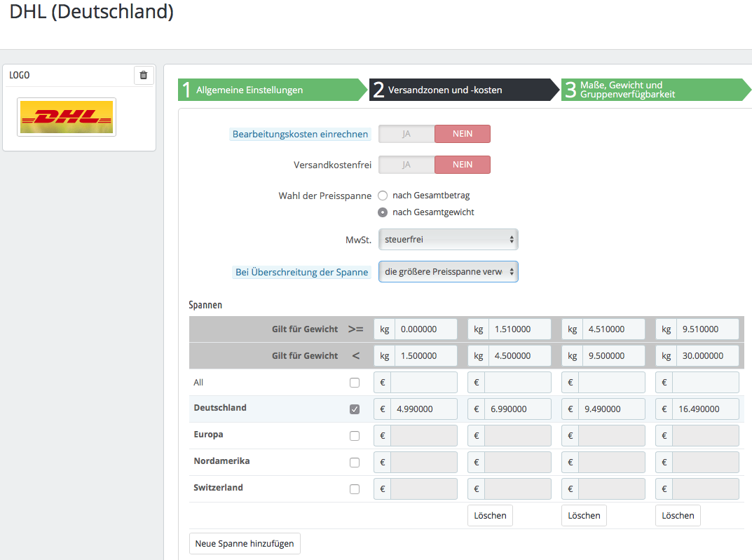Set Bearbeitungskosten einrechnen to JA
The width and height of the screenshot is (752, 560).
(406, 134)
